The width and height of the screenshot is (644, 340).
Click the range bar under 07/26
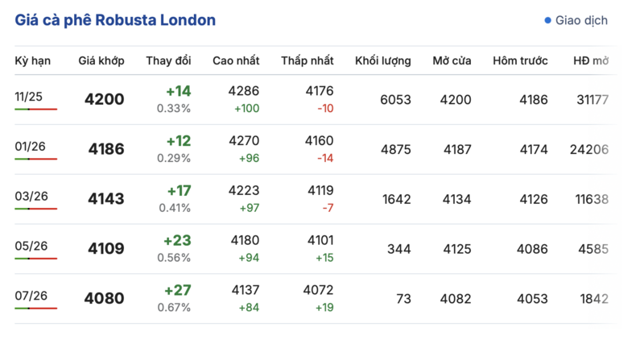35,309
